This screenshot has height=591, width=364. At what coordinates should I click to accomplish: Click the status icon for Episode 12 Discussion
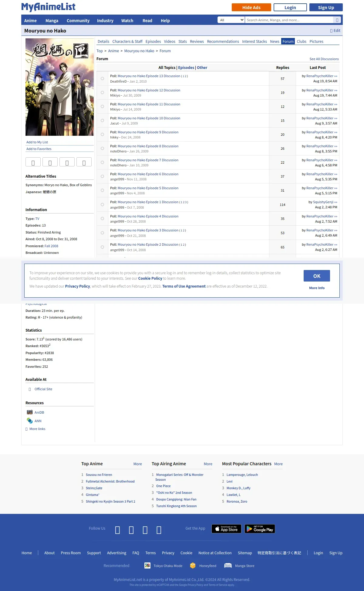(102, 92)
